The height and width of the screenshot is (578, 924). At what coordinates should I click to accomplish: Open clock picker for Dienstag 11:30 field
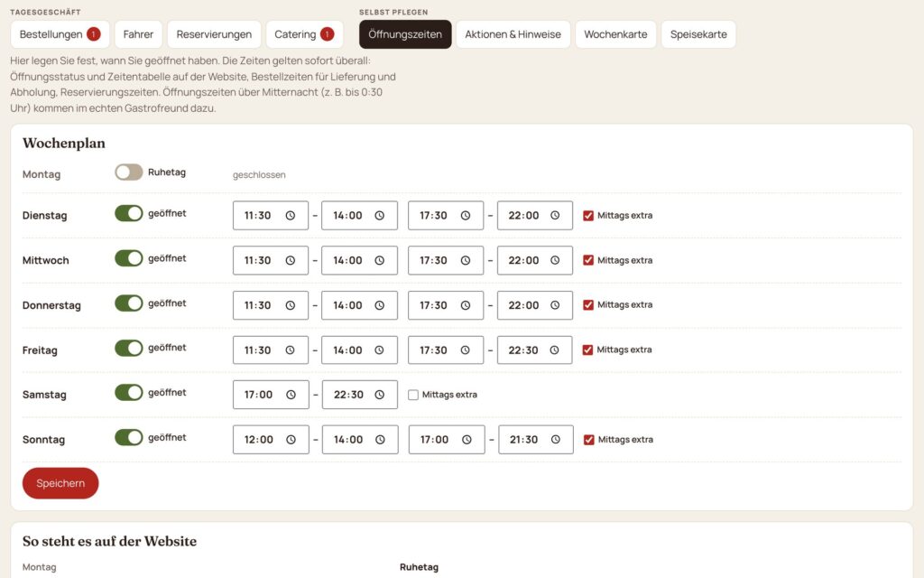point(290,216)
